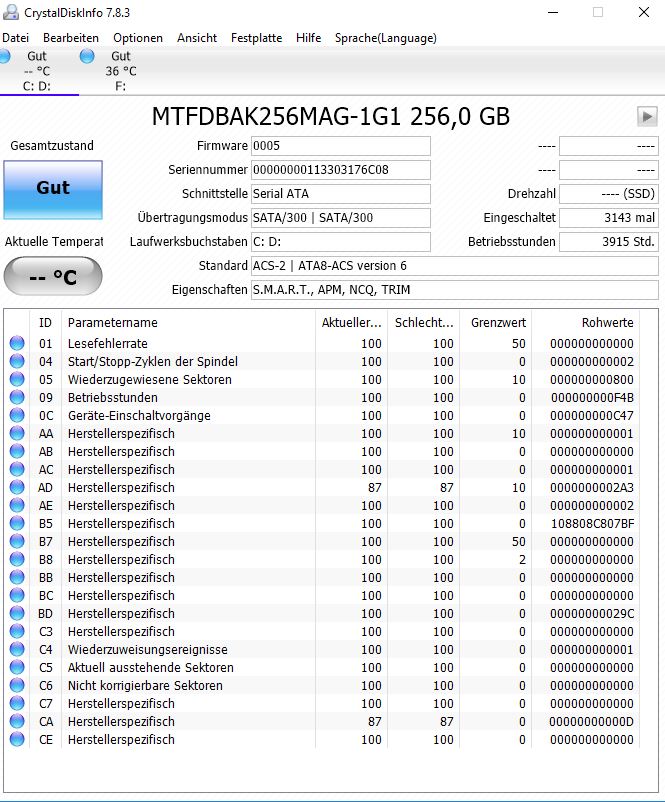Click status orb for Nicht korrigierbare Sektoren

(17, 685)
